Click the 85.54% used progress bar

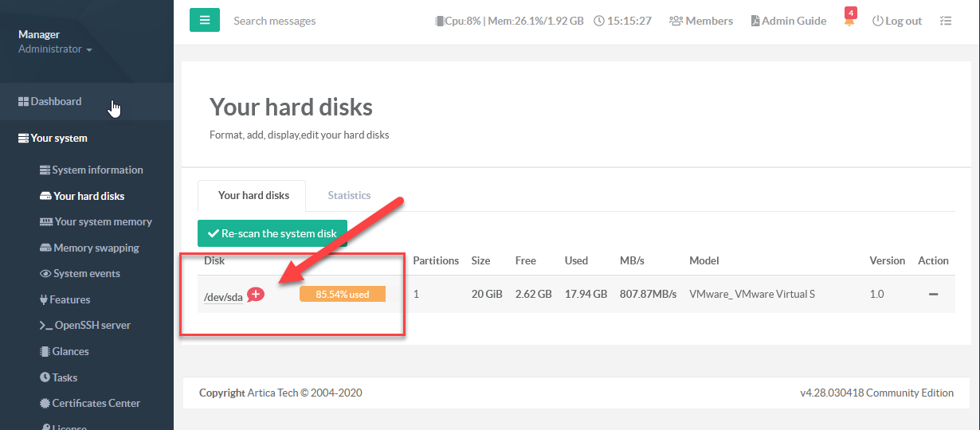tap(342, 295)
